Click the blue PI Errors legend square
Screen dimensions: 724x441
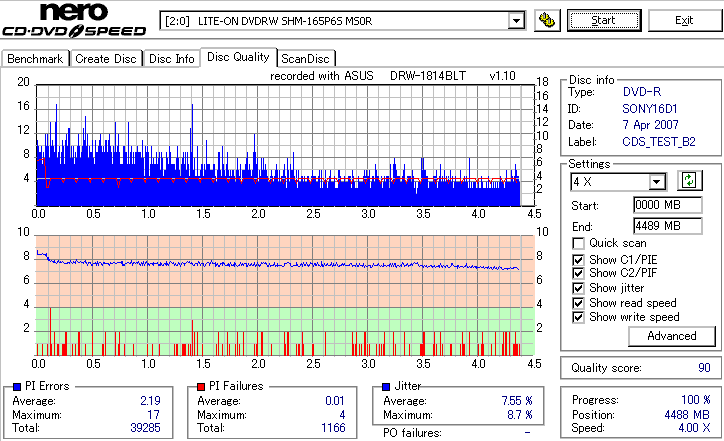click(x=17, y=387)
